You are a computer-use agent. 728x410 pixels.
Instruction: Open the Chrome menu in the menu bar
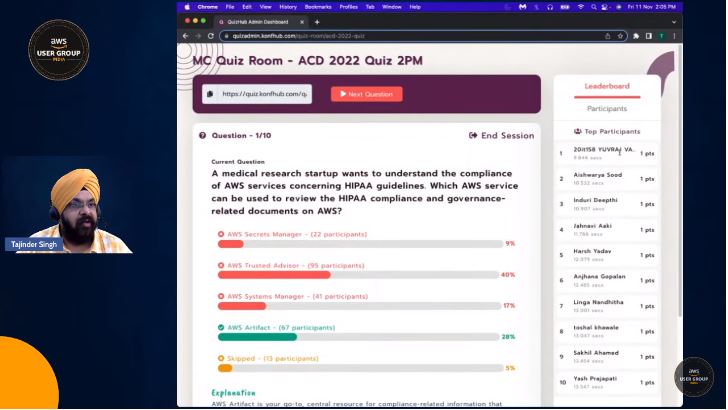coord(208,7)
